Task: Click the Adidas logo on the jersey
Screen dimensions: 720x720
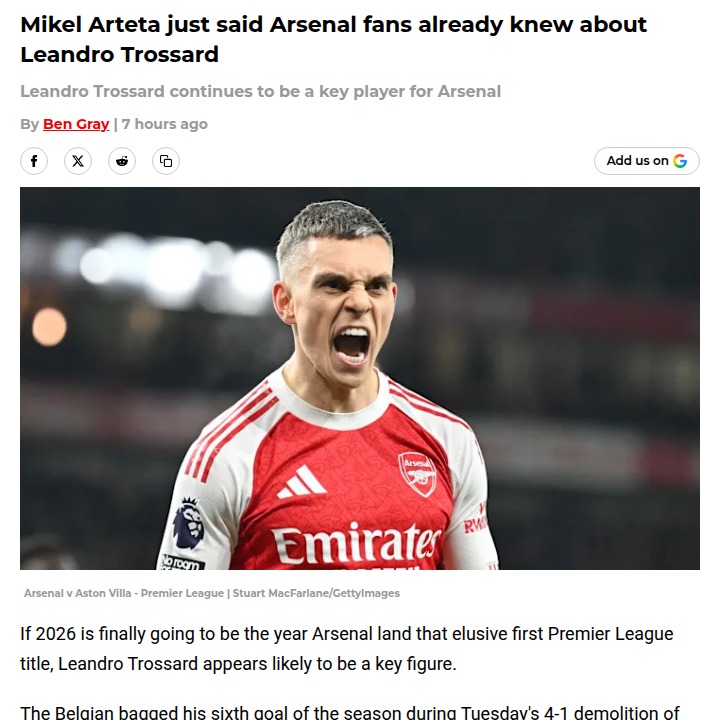Action: (301, 483)
